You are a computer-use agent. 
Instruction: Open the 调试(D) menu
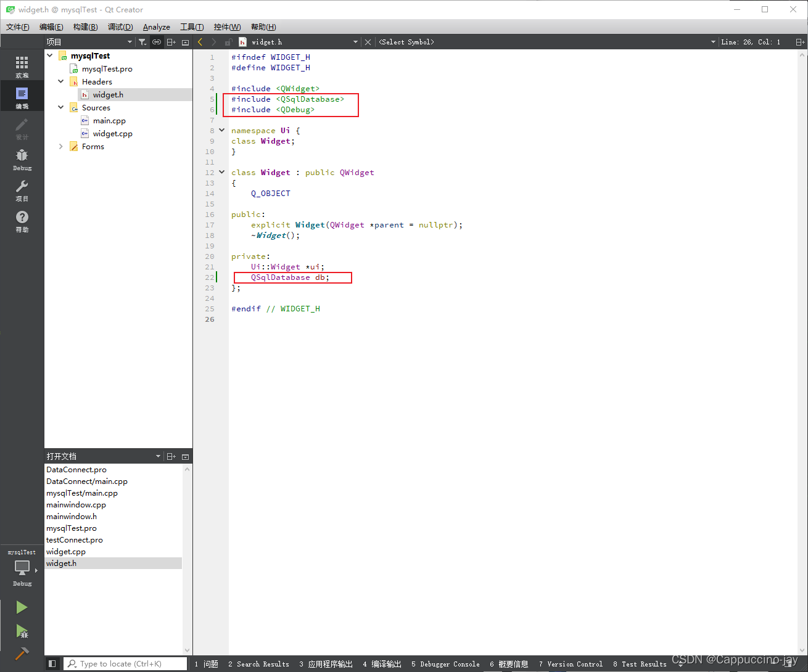click(x=120, y=27)
